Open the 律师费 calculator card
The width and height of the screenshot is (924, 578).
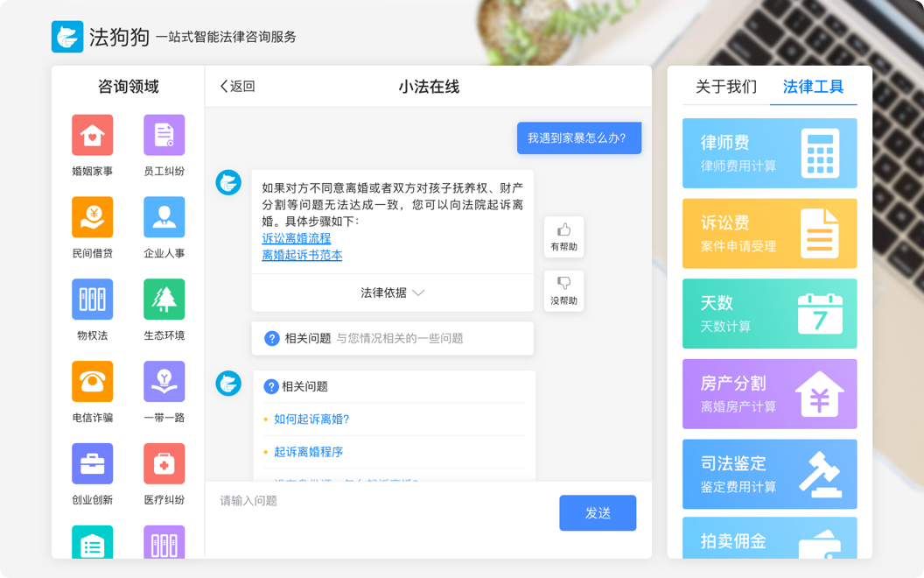click(x=769, y=153)
